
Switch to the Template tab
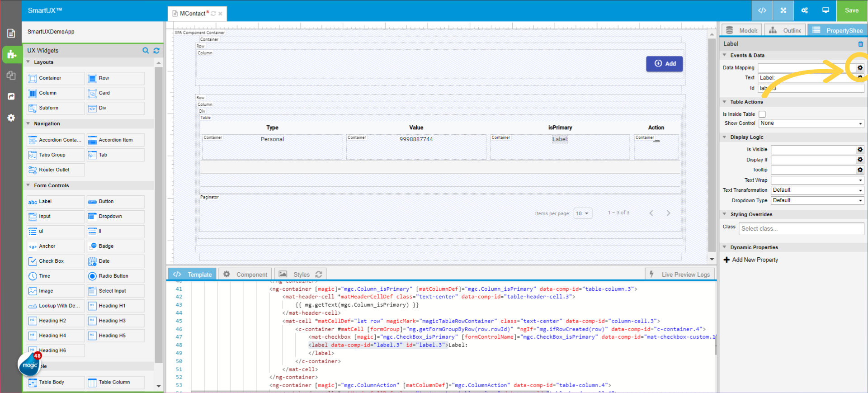click(193, 274)
